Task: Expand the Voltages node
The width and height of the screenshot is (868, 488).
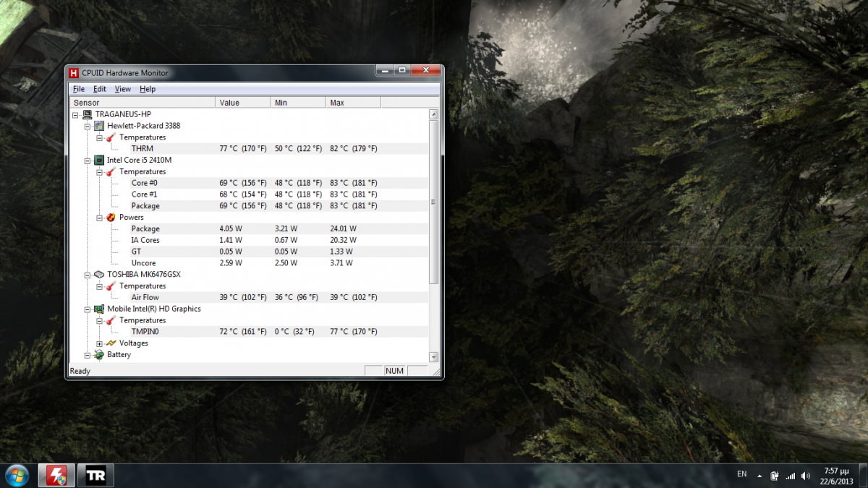Action: (99, 343)
